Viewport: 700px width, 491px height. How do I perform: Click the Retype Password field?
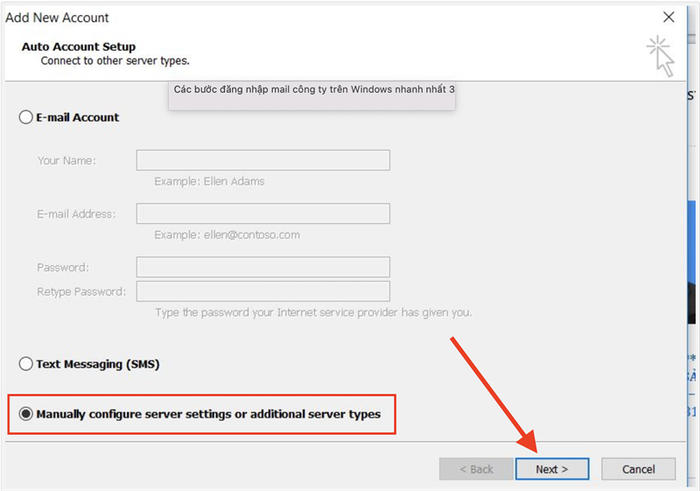(263, 291)
